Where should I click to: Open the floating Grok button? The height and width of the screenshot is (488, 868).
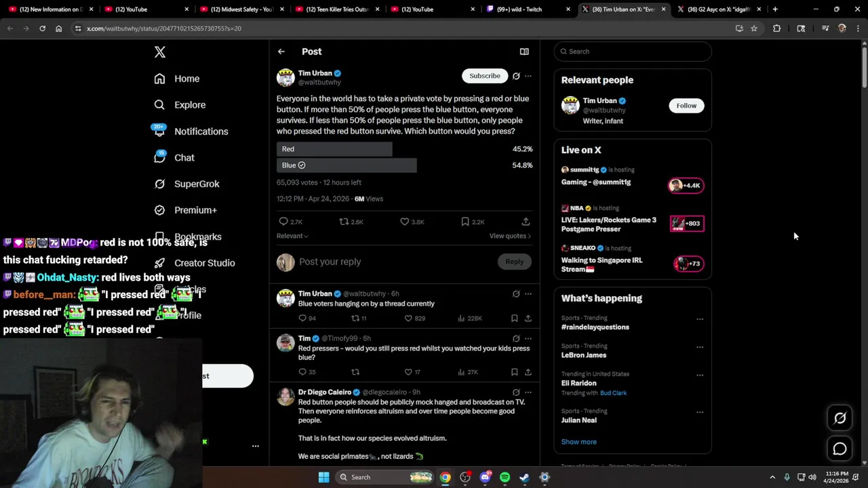(x=840, y=418)
